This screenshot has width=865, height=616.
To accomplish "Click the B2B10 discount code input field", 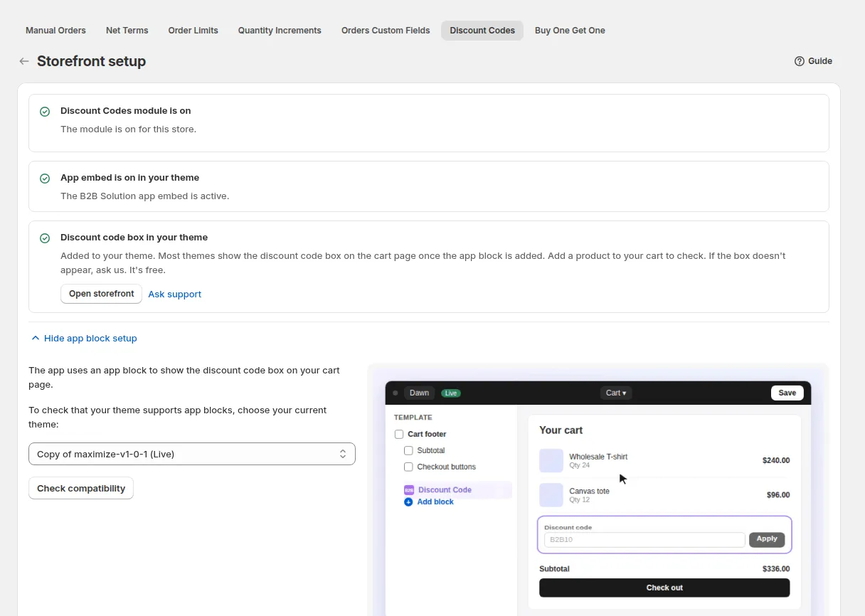I will [644, 540].
